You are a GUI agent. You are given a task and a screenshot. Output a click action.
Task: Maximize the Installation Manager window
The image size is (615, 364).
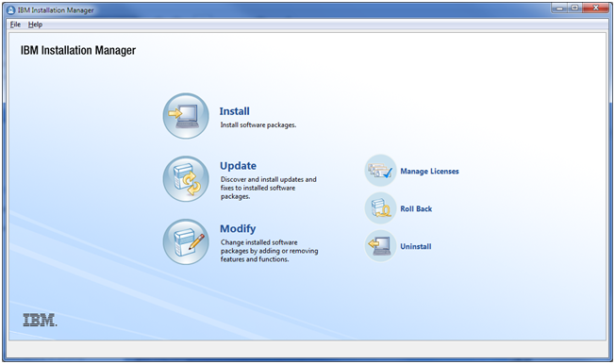pos(574,8)
